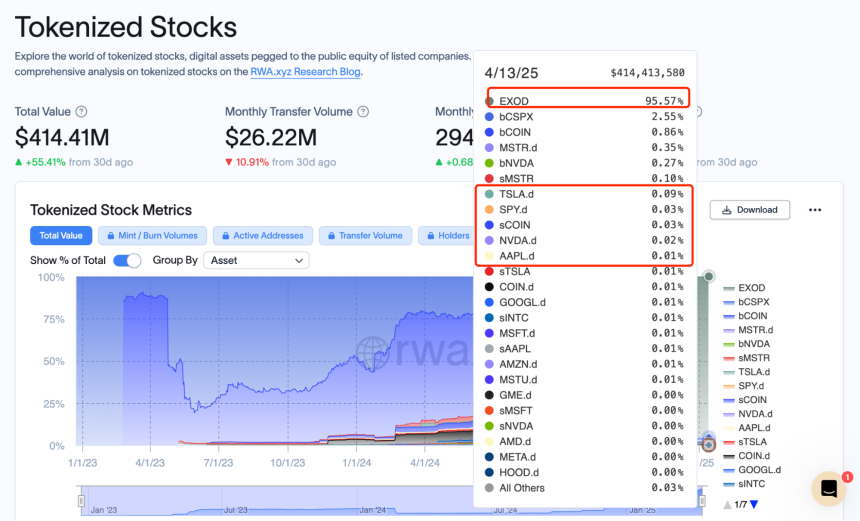Click the Total Value info icon
This screenshot has width=860, height=521.
81,112
